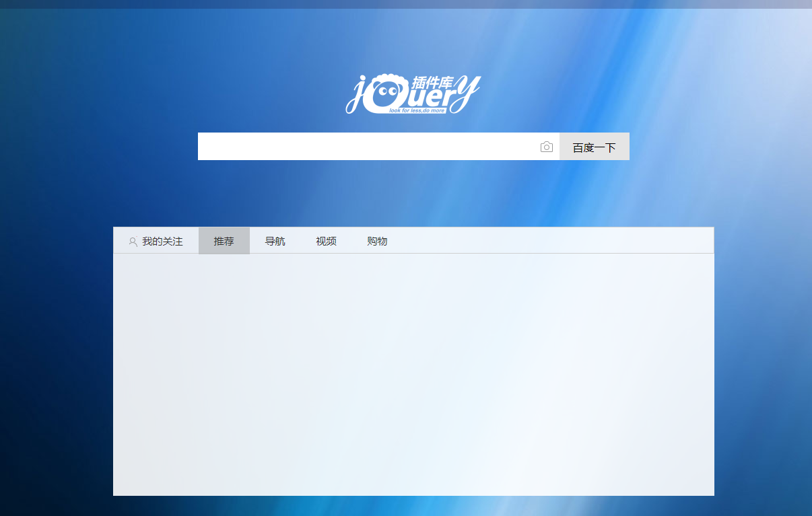Open the 我的关注 tab
Screen dimensions: 812x516
[x=156, y=241]
